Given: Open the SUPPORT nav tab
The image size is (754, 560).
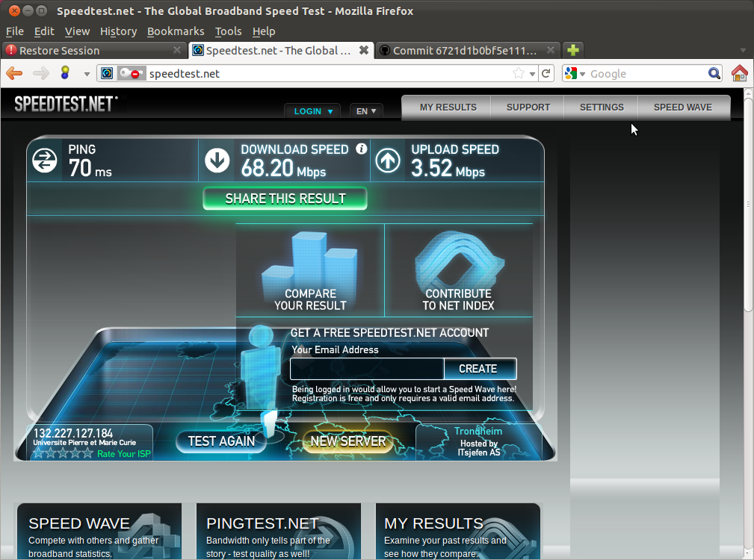Looking at the screenshot, I should pyautogui.click(x=528, y=107).
